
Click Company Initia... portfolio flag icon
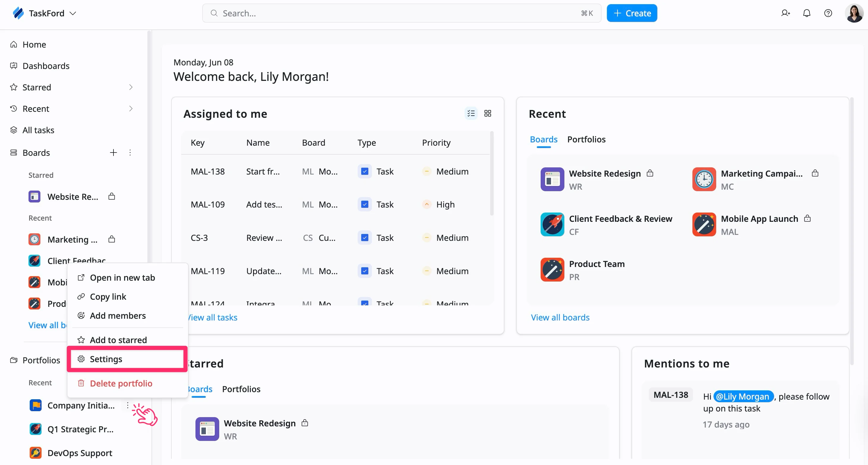pos(35,405)
